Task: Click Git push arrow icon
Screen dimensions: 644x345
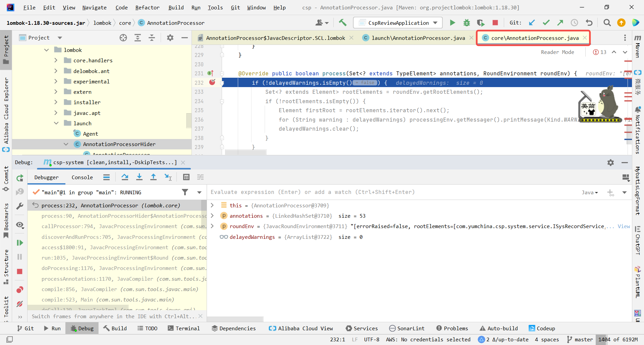Action: pos(560,22)
